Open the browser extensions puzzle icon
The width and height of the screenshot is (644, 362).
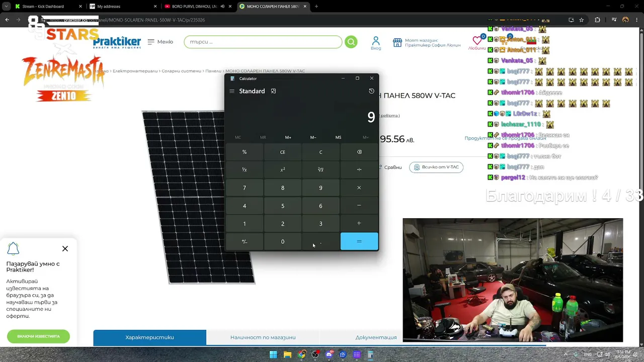(x=597, y=20)
